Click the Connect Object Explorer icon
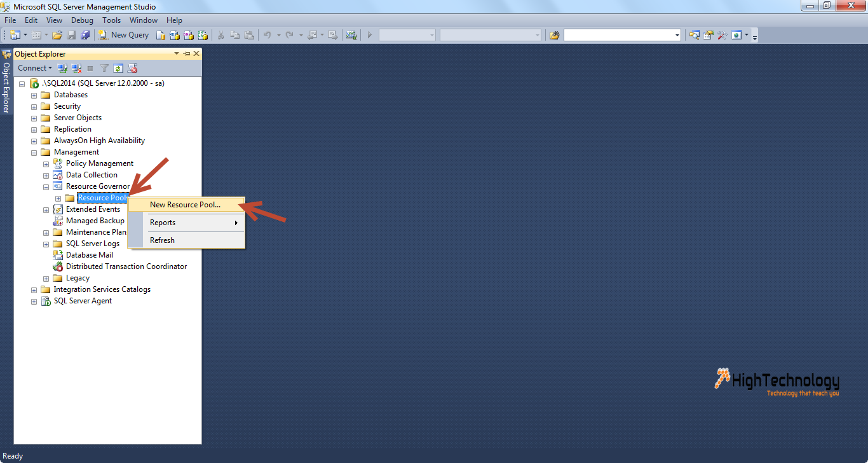Screen dimensions: 868x463 62,68
